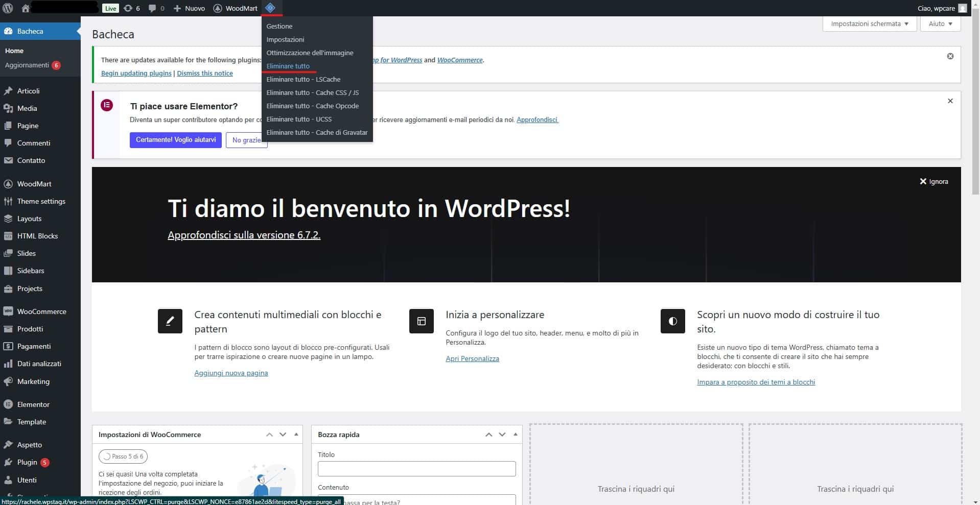The width and height of the screenshot is (980, 505).
Task: Open Plugin in the sidebar
Action: point(40,462)
